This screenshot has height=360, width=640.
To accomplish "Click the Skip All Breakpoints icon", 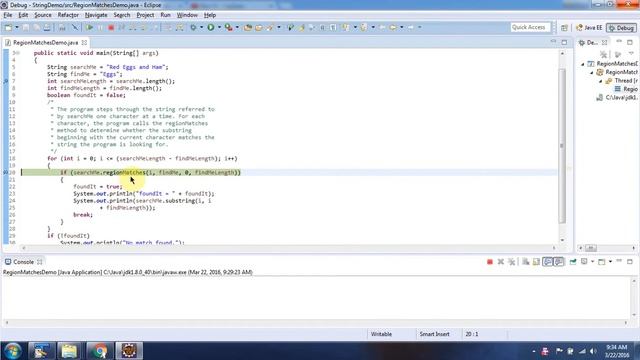I will pos(75,27).
